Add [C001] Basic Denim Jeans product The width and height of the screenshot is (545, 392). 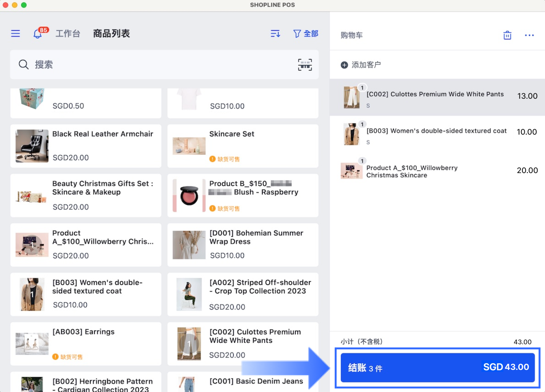pos(243,382)
